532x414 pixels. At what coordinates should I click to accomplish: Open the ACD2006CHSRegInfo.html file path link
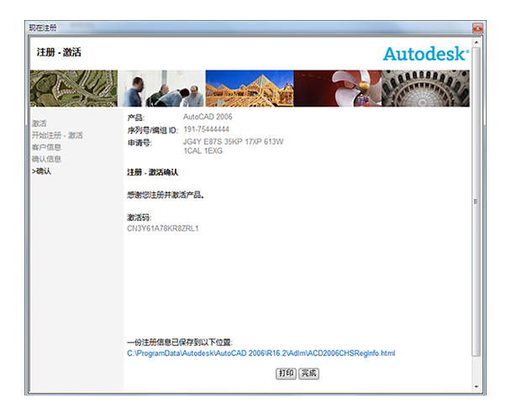point(261,354)
